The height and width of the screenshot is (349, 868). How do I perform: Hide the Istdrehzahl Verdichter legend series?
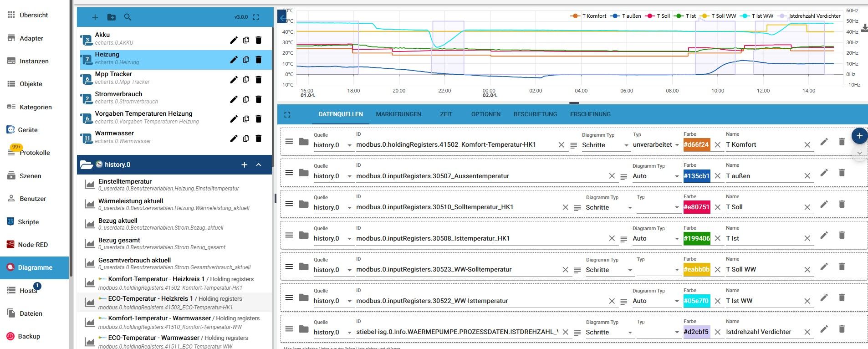click(x=810, y=16)
